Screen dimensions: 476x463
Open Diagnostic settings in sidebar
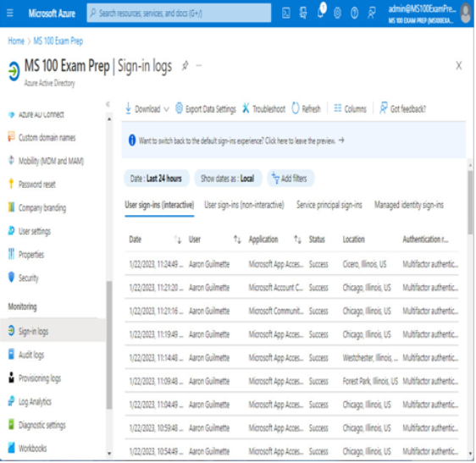[x=42, y=425]
